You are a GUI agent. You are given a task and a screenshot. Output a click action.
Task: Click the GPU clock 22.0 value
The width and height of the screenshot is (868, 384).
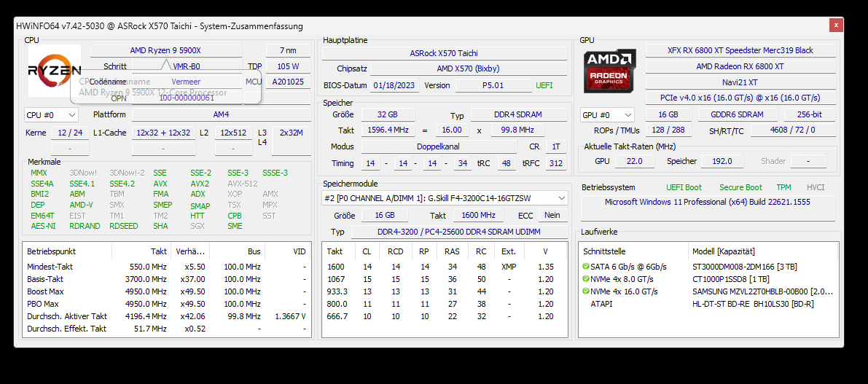[x=634, y=161]
